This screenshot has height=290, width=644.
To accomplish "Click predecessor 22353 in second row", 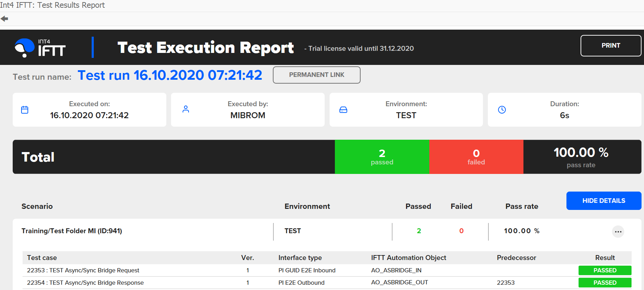I will 505,283.
